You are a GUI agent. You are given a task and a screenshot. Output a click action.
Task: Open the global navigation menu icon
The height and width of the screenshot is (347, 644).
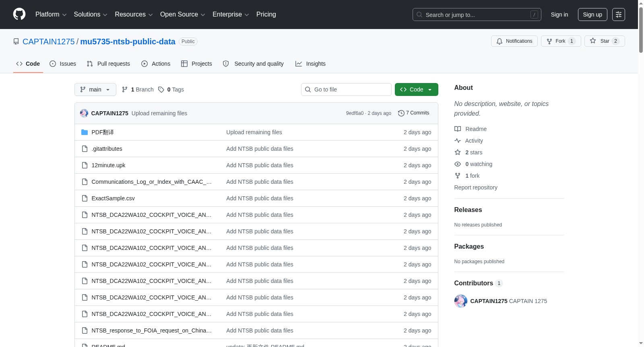point(619,15)
